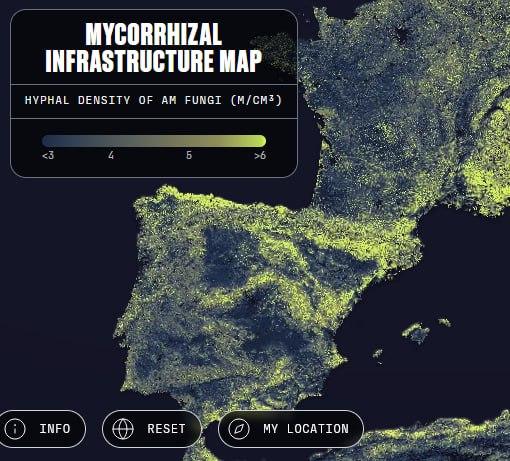Image resolution: width=510 pixels, height=461 pixels.
Task: Click the MY LOCATION button
Action: pos(290,429)
